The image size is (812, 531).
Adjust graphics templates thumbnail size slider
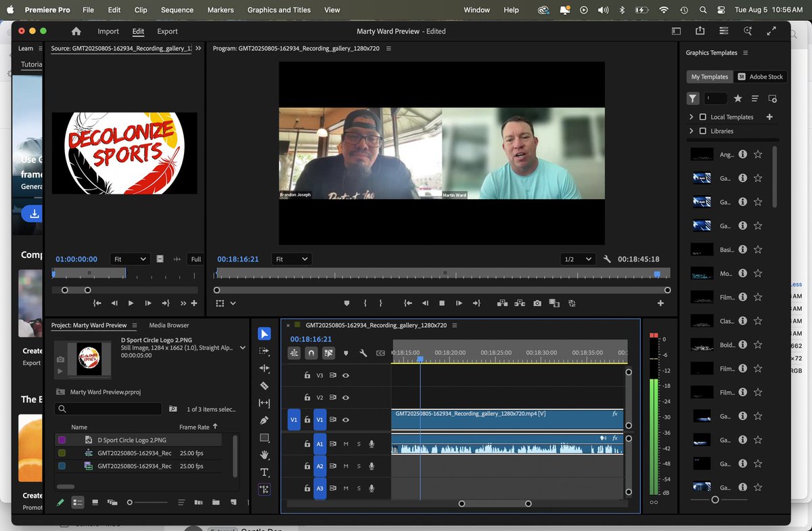(715, 500)
